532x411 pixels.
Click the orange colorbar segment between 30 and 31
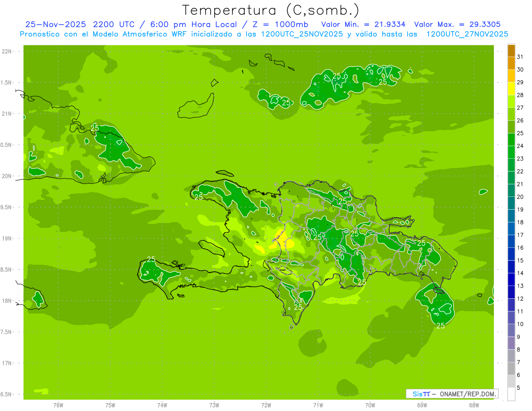511,63
